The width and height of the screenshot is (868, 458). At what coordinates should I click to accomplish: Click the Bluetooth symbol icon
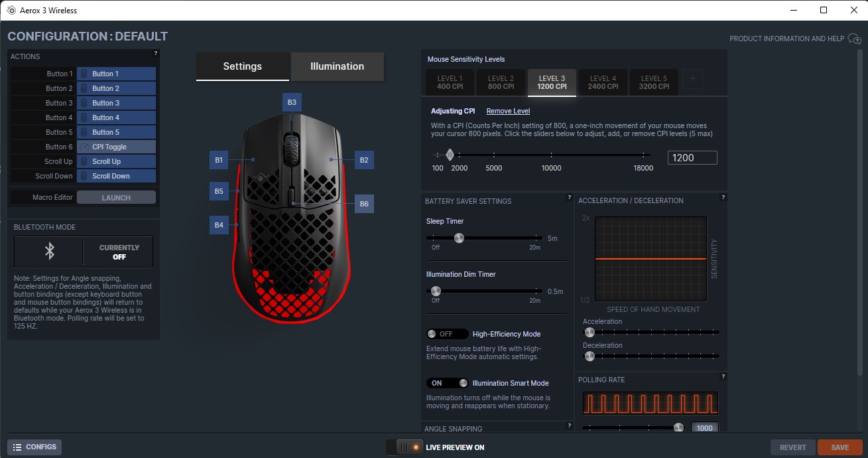pyautogui.click(x=49, y=251)
